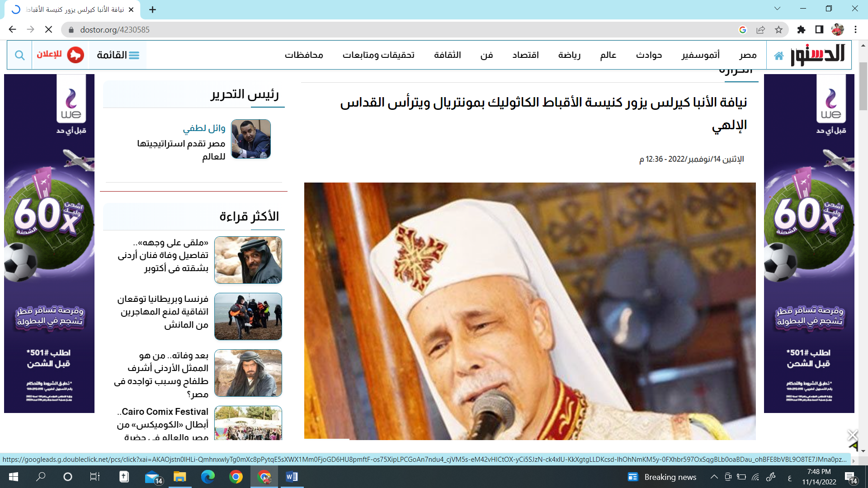Show hidden system tray icons chevron
The image size is (868, 488).
[x=714, y=477]
